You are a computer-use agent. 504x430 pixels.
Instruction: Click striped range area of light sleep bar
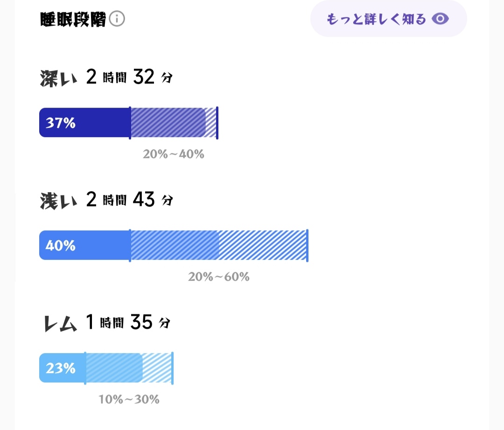tap(218, 245)
